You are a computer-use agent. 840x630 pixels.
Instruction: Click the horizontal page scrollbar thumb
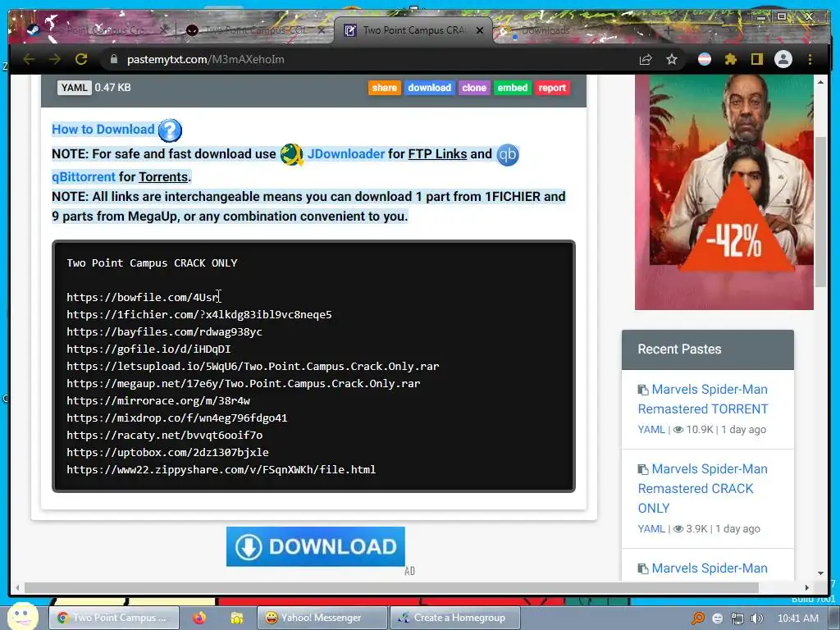tap(391, 587)
